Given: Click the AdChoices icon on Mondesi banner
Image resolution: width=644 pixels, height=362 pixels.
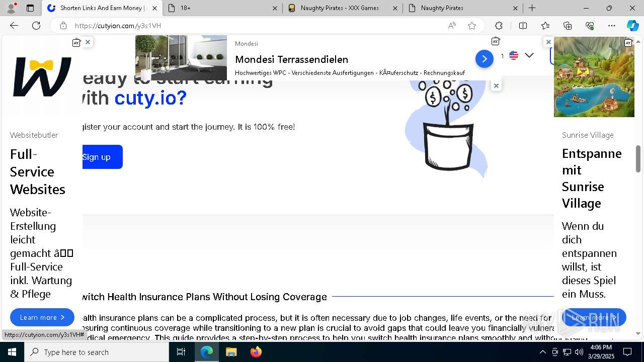Looking at the screenshot, I should point(496,41).
